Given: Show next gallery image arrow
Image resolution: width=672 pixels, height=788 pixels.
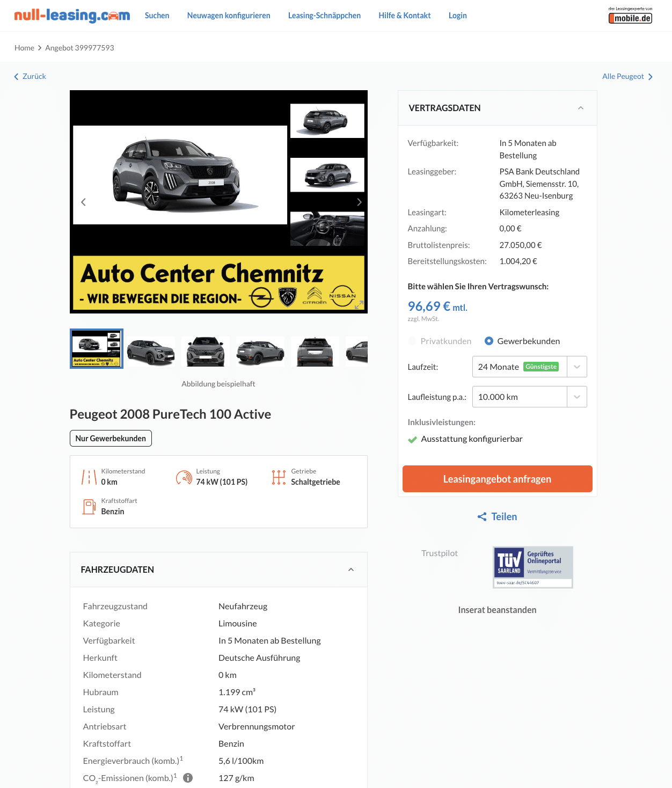Looking at the screenshot, I should point(359,202).
